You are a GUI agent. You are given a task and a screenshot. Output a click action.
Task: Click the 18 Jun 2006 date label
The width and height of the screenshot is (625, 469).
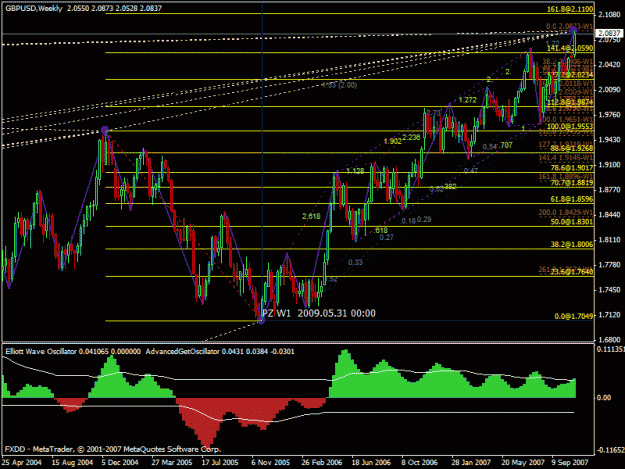coord(371,462)
